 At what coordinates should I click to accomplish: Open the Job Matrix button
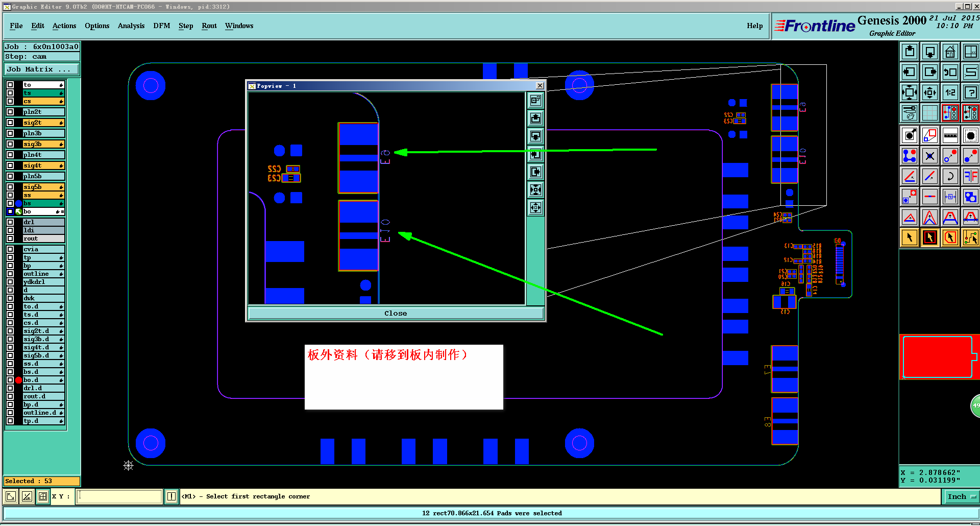click(x=42, y=69)
